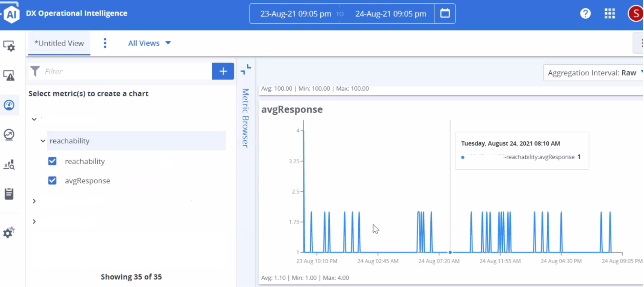Select the Untitled View tab
644x287 pixels.
pyautogui.click(x=59, y=43)
